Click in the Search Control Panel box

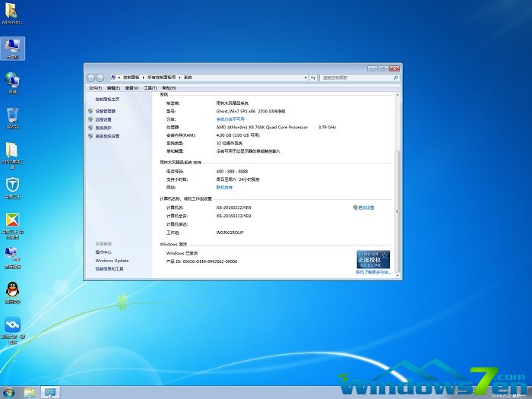(x=353, y=78)
